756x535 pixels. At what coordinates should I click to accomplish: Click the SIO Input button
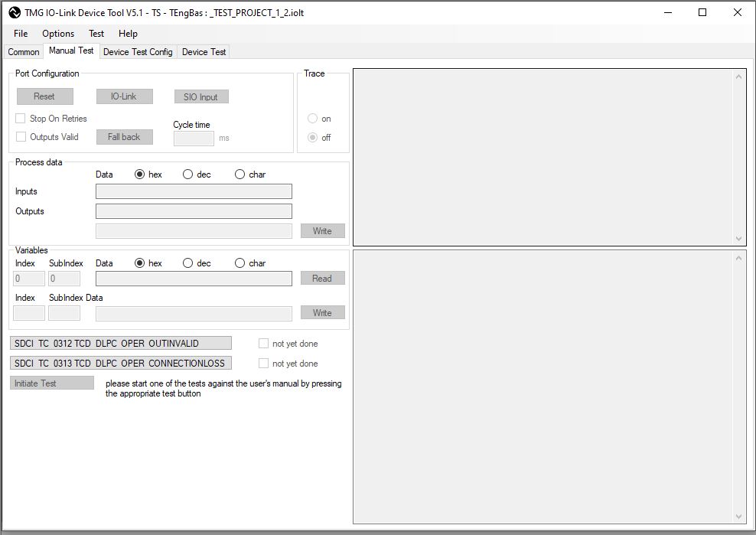[200, 97]
